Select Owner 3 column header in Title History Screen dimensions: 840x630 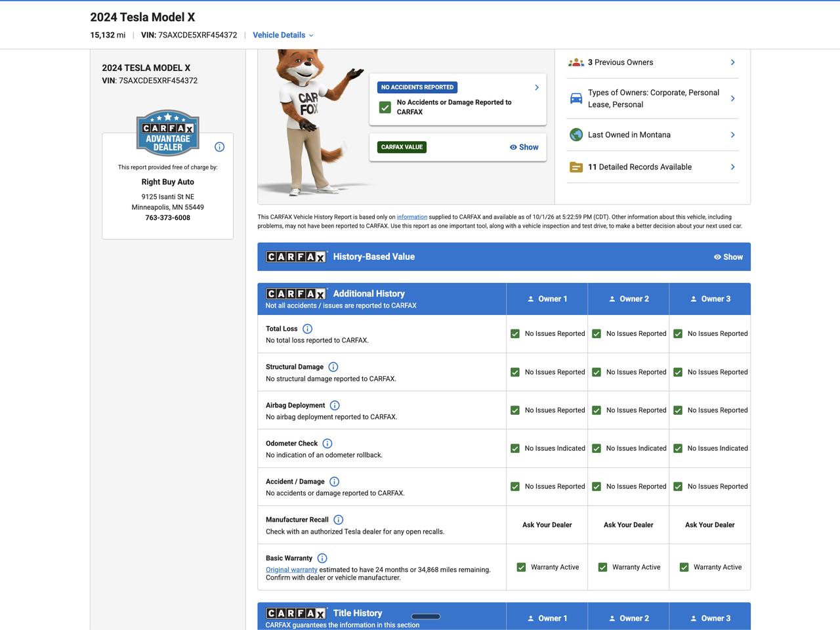710,617
